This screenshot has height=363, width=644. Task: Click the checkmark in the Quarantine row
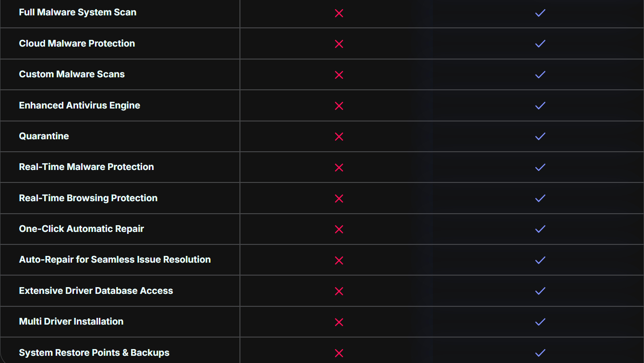pyautogui.click(x=540, y=136)
